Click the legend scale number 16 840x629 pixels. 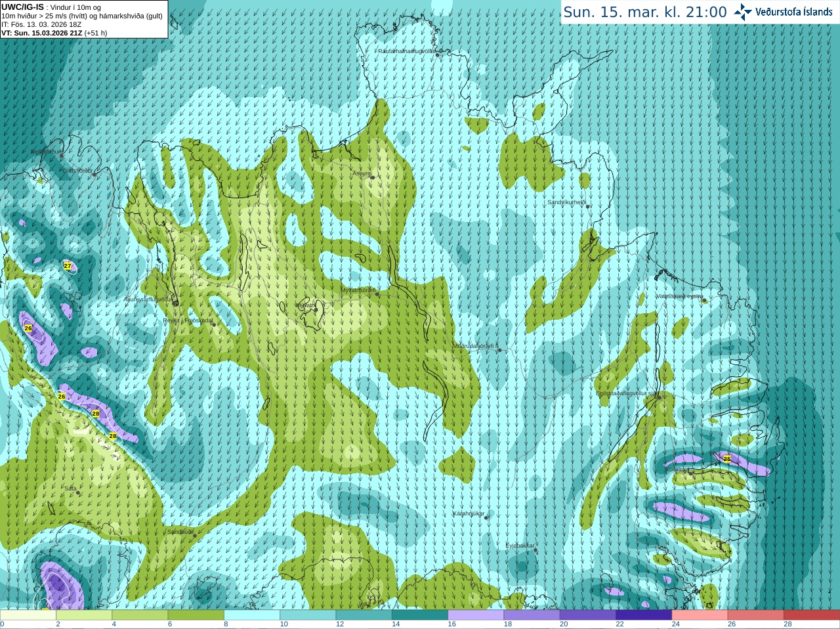click(452, 624)
